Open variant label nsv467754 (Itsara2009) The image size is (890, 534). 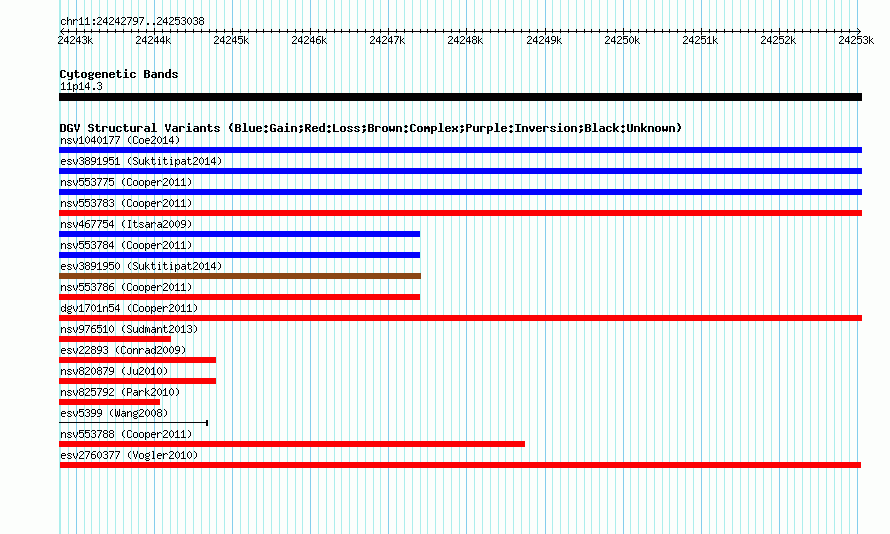point(126,224)
